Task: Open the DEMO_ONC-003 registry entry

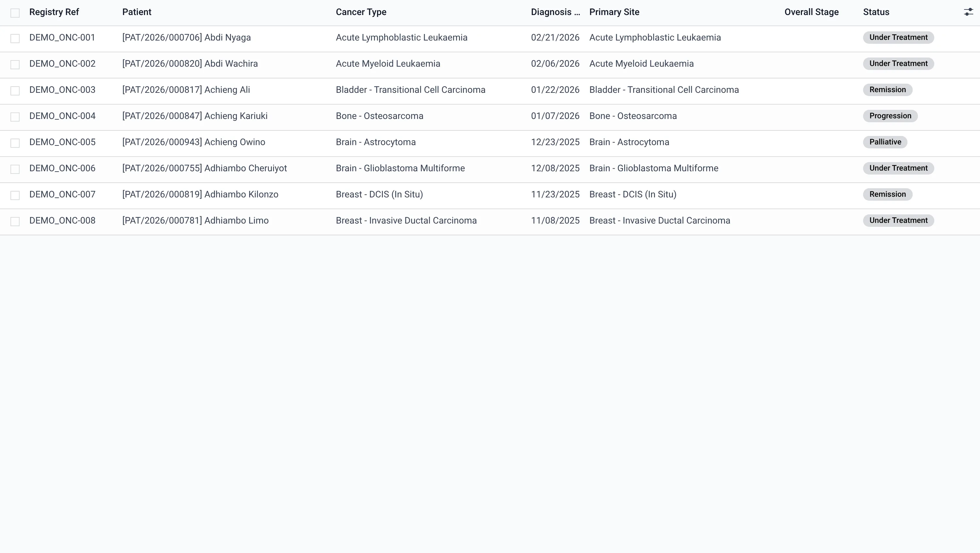Action: click(x=62, y=90)
